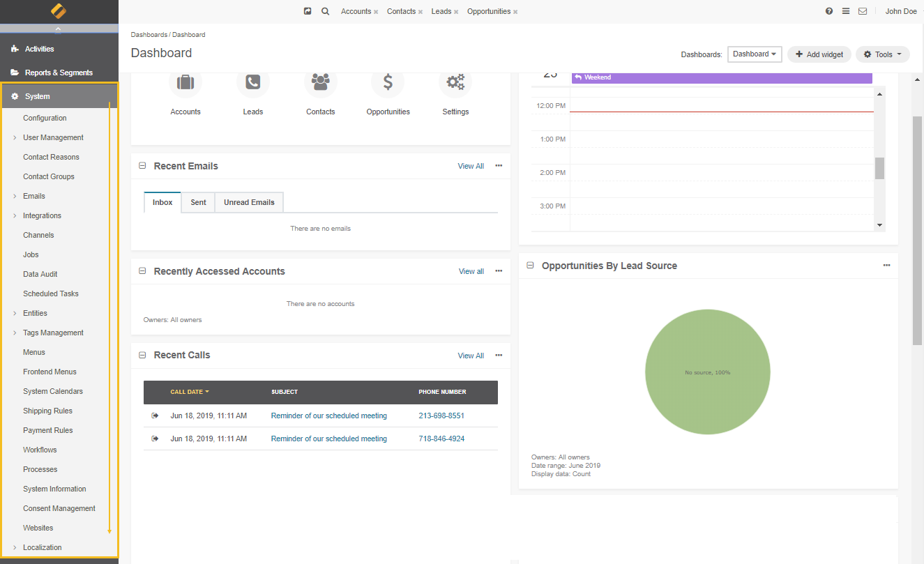The image size is (924, 564).
Task: Open Jobs menu item
Action: (31, 254)
